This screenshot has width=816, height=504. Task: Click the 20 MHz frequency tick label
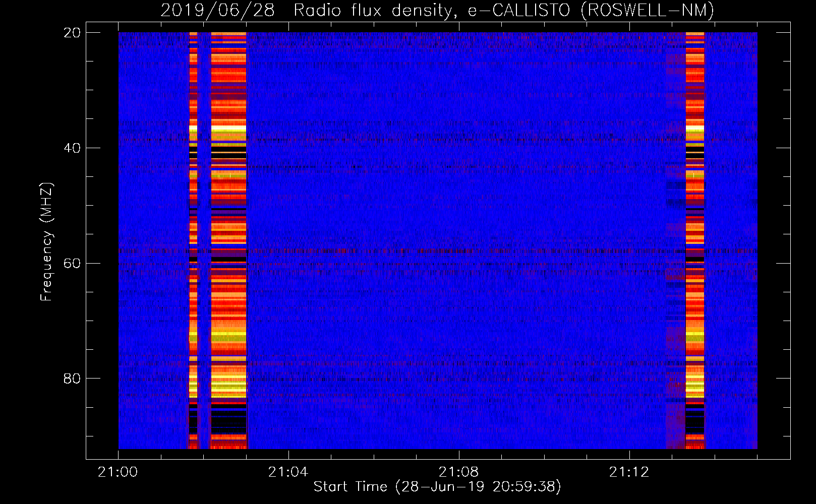point(72,33)
